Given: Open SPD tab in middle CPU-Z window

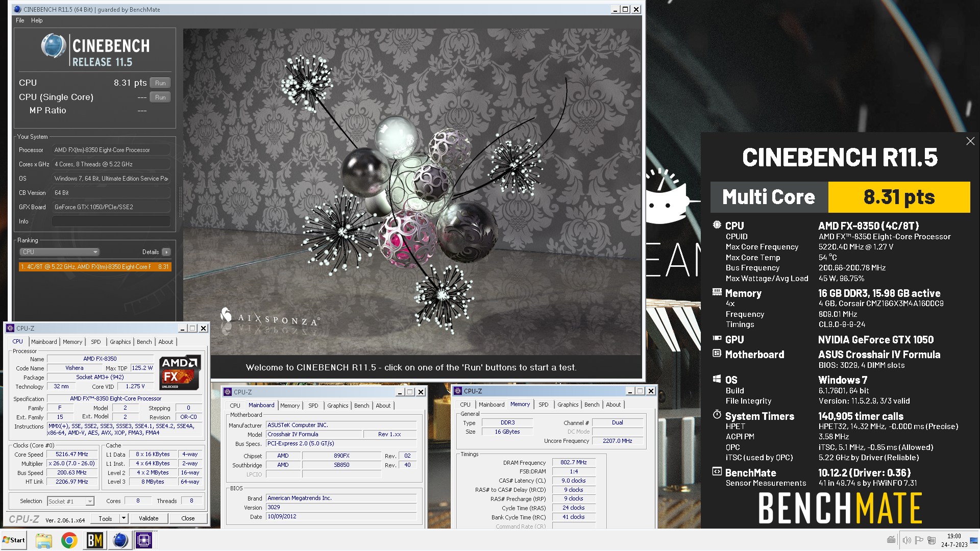Looking at the screenshot, I should 313,406.
